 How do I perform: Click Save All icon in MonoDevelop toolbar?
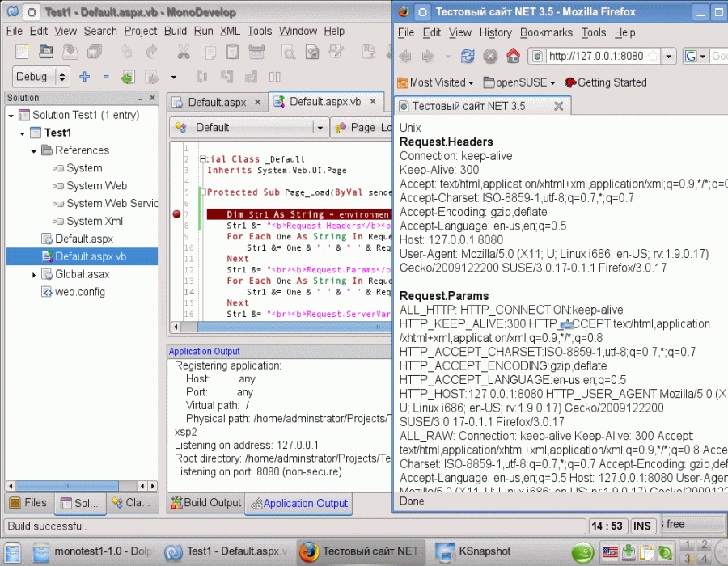[95, 52]
